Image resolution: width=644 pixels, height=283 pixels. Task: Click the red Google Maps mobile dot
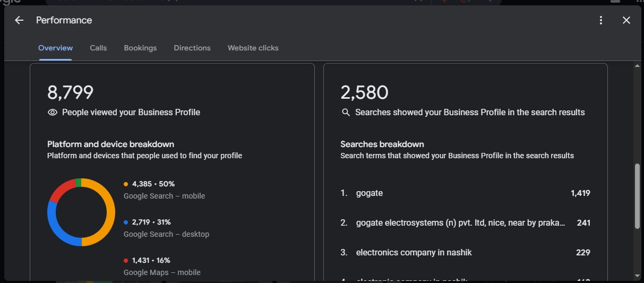click(x=126, y=261)
